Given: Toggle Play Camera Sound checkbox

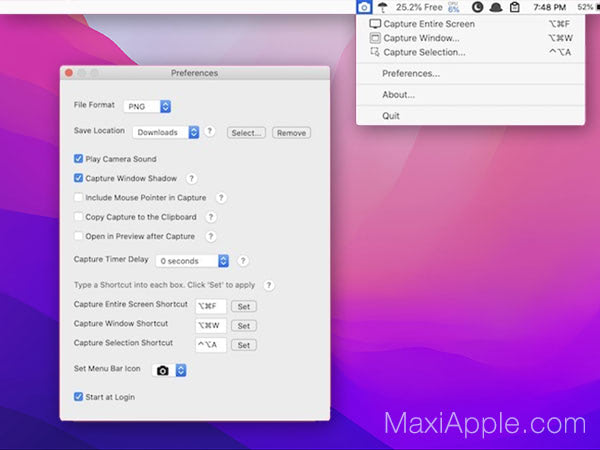Looking at the screenshot, I should pos(78,158).
